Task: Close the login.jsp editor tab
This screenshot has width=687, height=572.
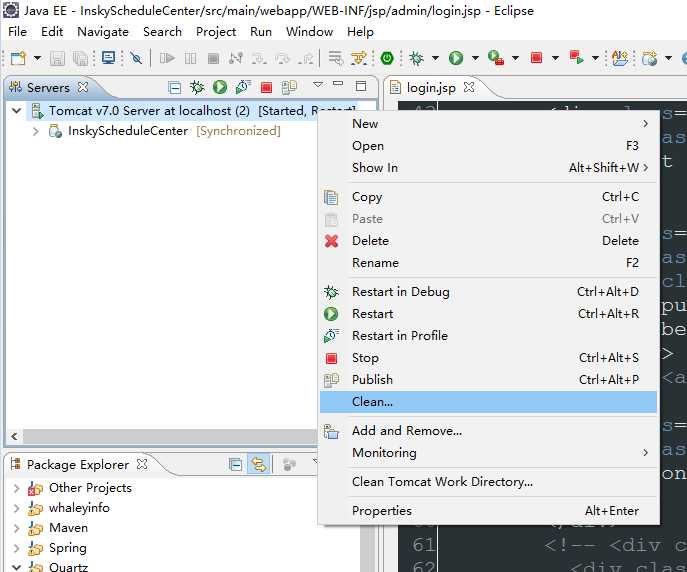Action: 469,87
